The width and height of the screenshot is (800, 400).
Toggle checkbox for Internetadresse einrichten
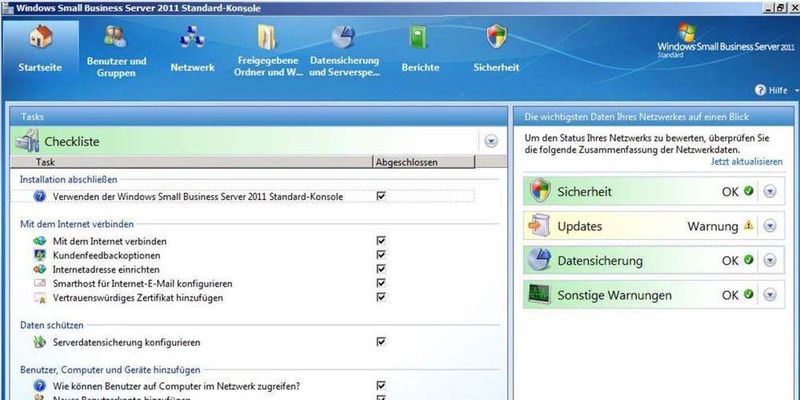point(381,269)
